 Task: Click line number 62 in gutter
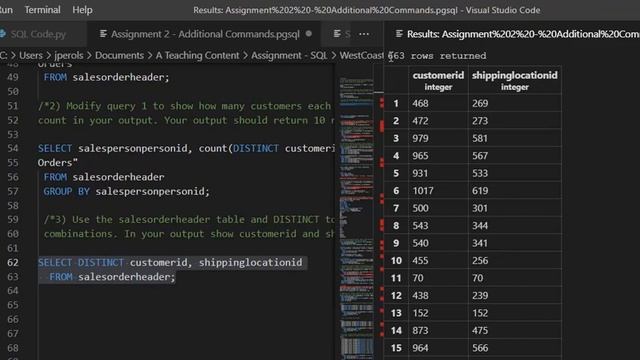13,262
